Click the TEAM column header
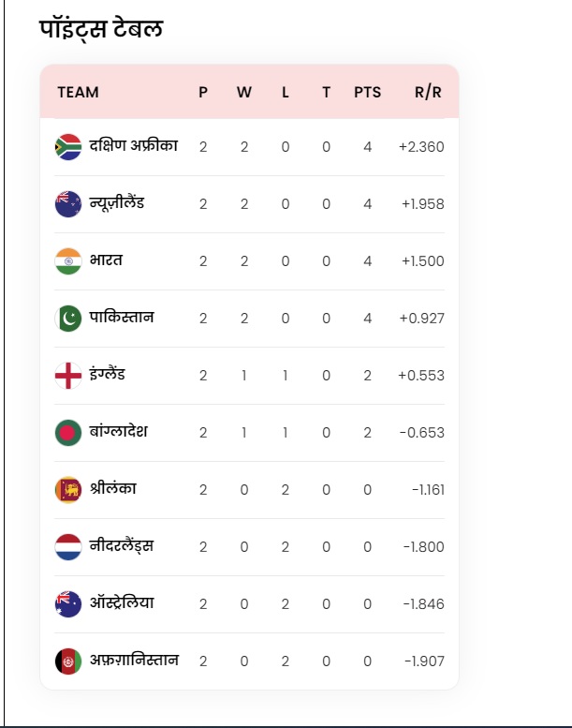Screen dimensions: 572x728 tap(78, 93)
